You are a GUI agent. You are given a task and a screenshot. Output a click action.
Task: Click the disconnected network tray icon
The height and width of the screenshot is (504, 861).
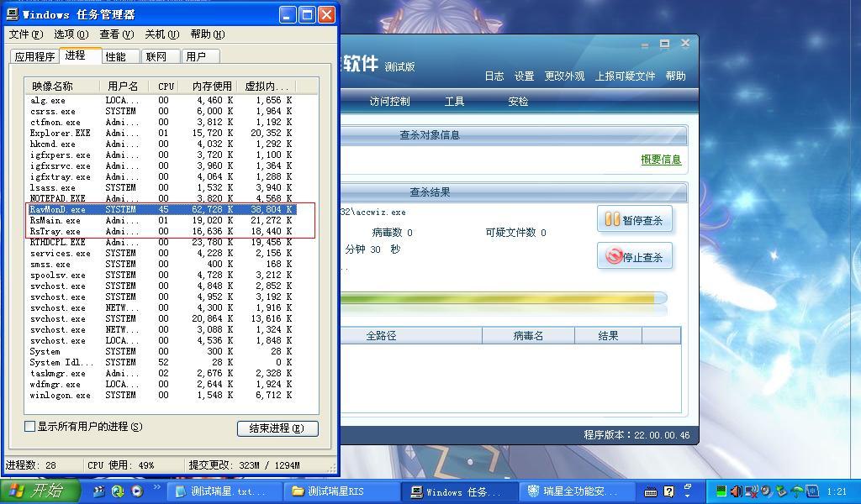pyautogui.click(x=753, y=491)
